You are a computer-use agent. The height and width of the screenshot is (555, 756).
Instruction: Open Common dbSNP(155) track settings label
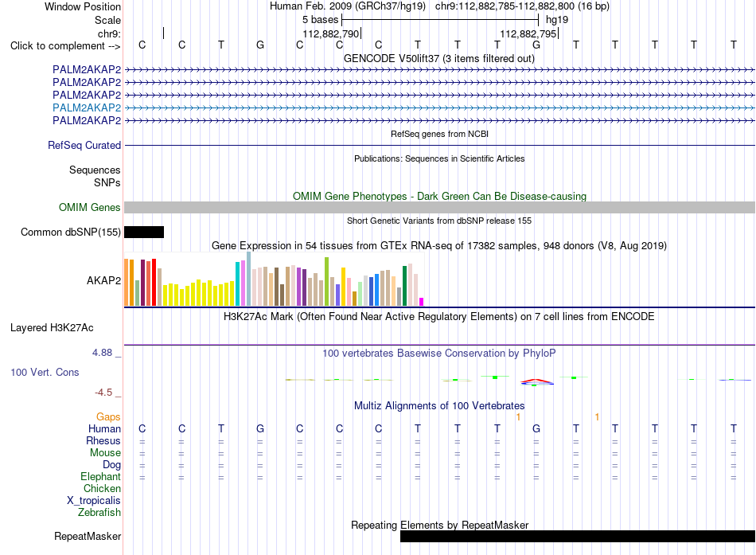(71, 233)
